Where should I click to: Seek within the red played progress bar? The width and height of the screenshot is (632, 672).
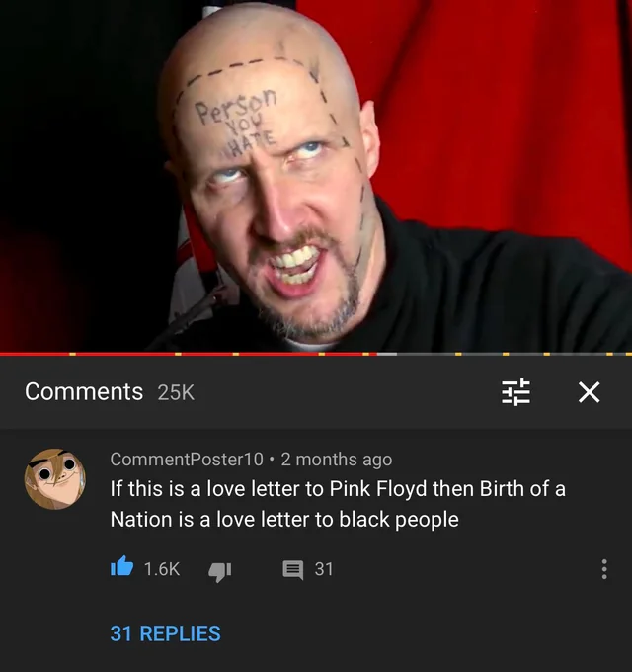point(189,354)
